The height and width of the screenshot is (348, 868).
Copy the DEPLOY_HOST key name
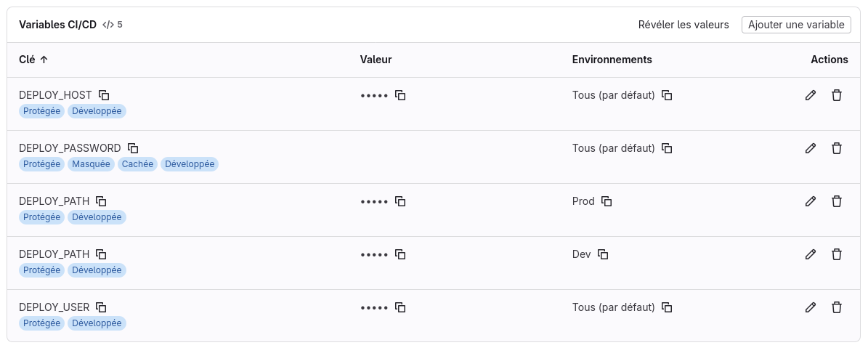tap(104, 95)
